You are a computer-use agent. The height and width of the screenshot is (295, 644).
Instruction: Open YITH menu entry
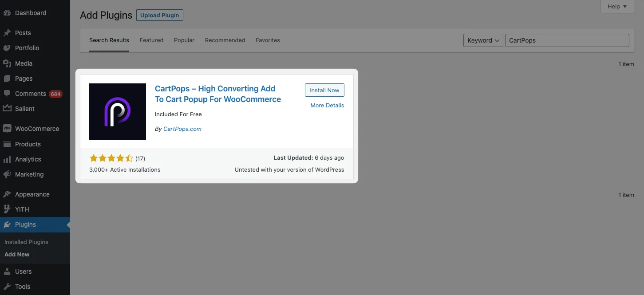click(x=35, y=209)
